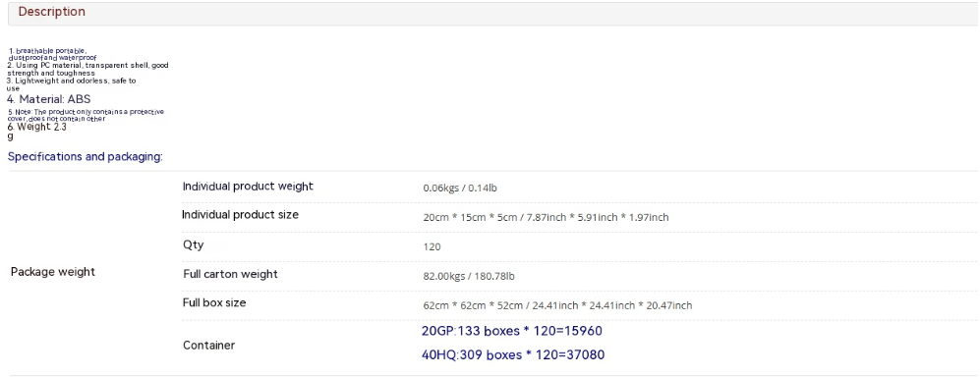980x377 pixels.
Task: Select the 0.06kgs / 0.14lb value
Action: tap(459, 188)
